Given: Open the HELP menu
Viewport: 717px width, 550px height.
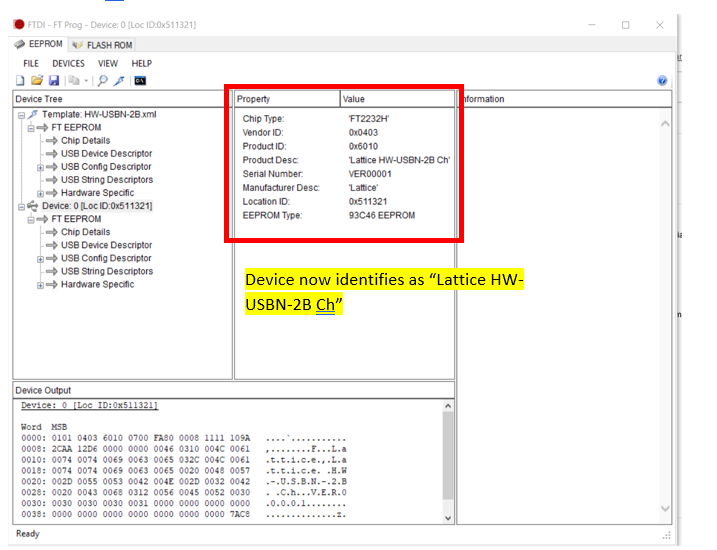Looking at the screenshot, I should (x=142, y=64).
